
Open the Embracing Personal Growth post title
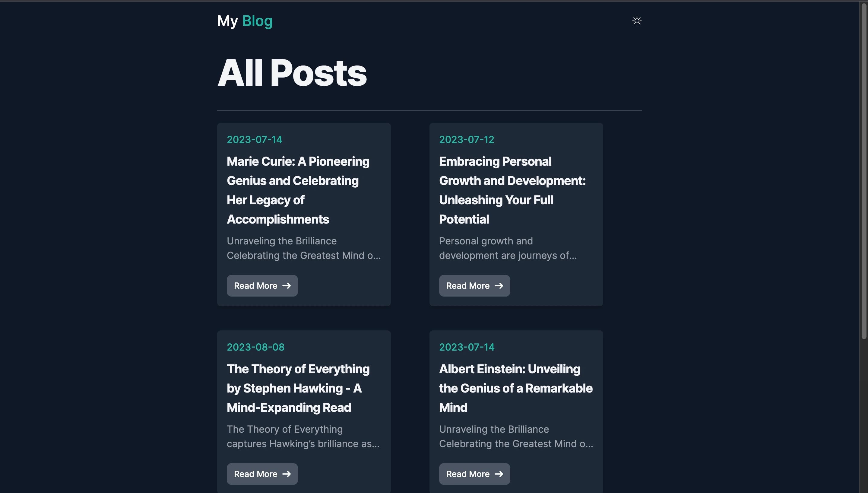pyautogui.click(x=512, y=190)
